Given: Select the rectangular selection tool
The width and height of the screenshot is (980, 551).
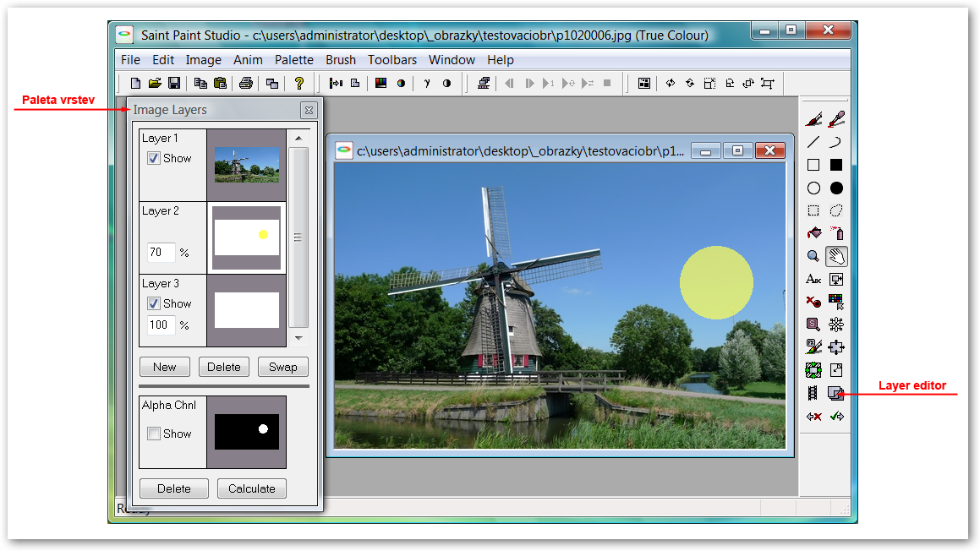Looking at the screenshot, I should (x=813, y=210).
